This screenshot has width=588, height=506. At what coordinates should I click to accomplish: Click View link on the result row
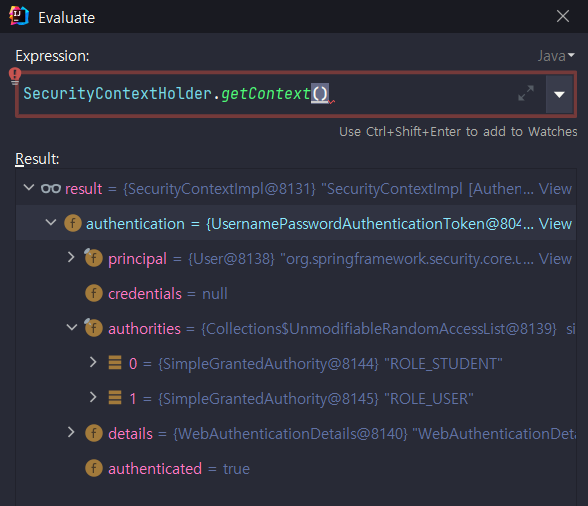(x=555, y=189)
